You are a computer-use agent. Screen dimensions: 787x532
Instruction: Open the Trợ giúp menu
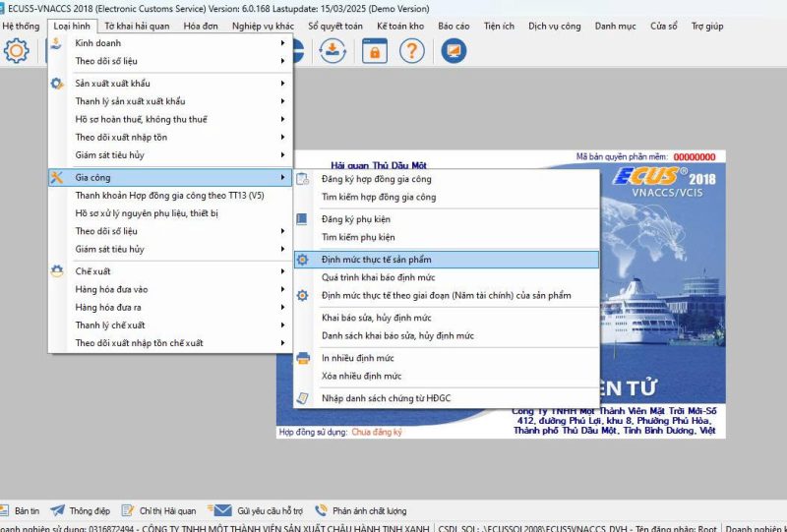tap(707, 27)
